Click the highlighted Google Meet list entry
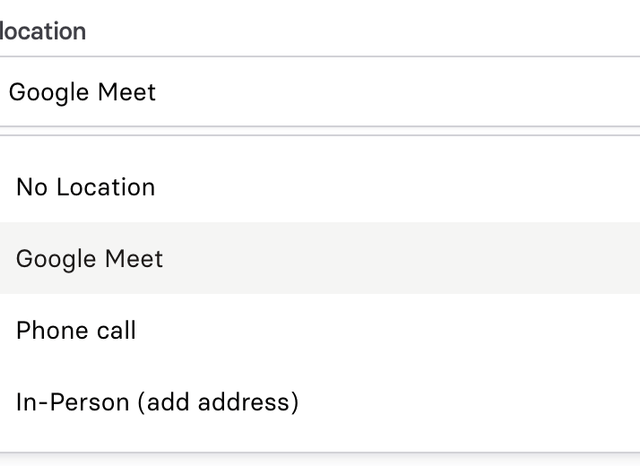Screen dimensions: 640x466 click(90, 259)
